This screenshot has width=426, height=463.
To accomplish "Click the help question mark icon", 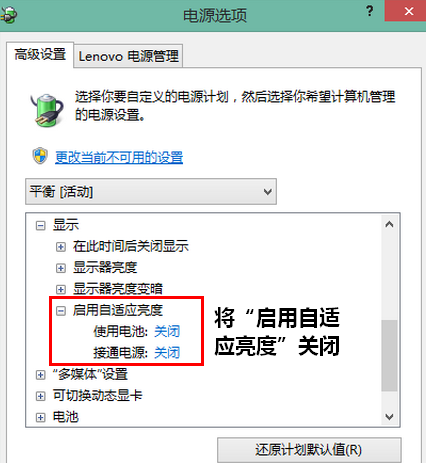I will 369,11.
